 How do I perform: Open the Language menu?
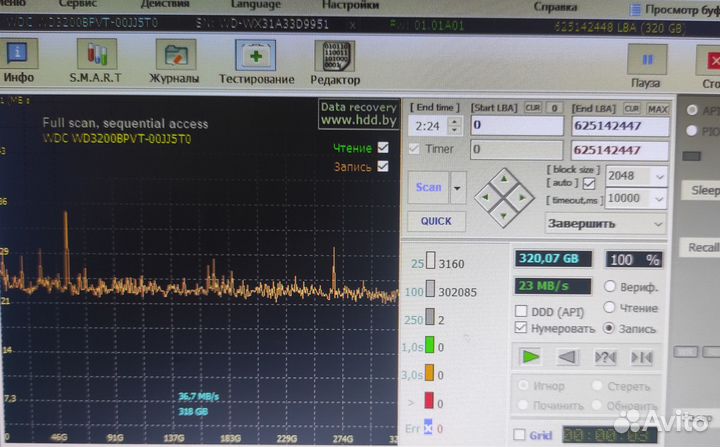point(256,5)
